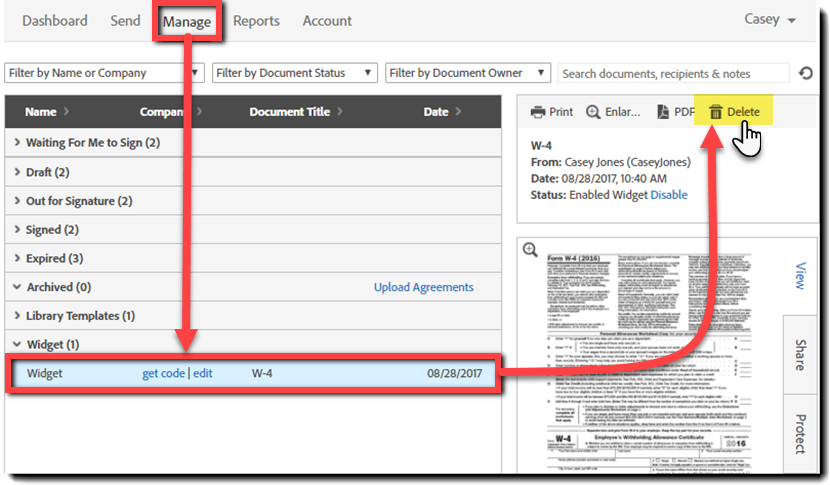
Task: Select the 08/28/2017 date cell
Action: point(454,373)
